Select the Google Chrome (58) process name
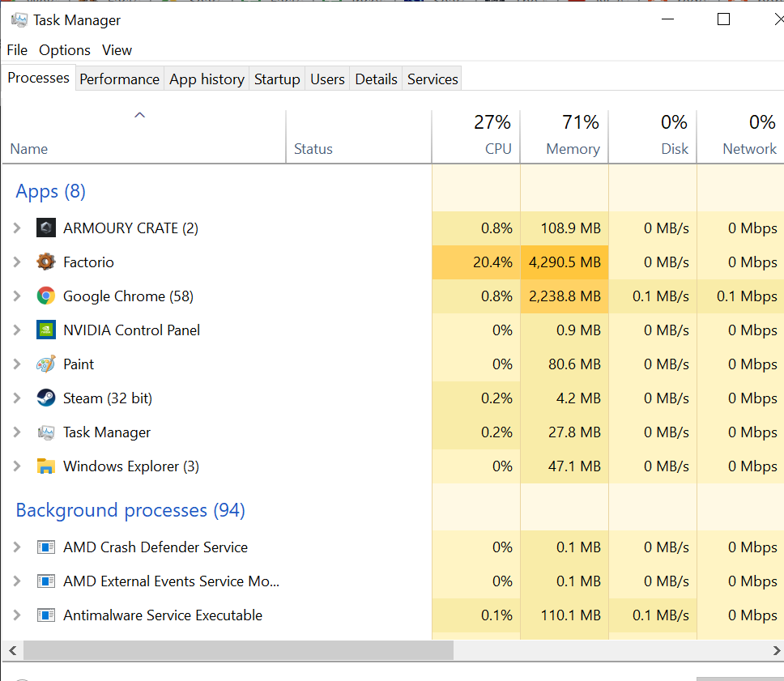This screenshot has width=784, height=681. click(x=128, y=296)
